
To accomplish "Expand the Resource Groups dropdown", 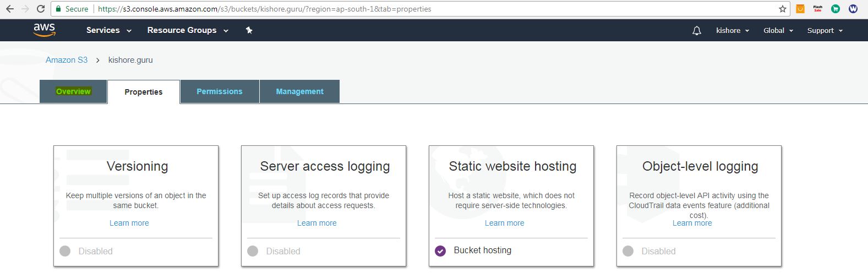I will (187, 30).
